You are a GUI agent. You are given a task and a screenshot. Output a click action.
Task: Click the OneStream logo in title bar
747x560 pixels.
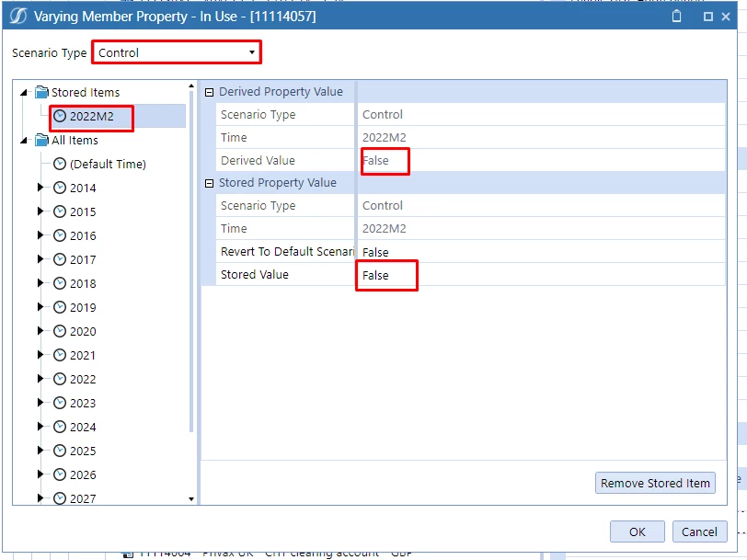[18, 17]
